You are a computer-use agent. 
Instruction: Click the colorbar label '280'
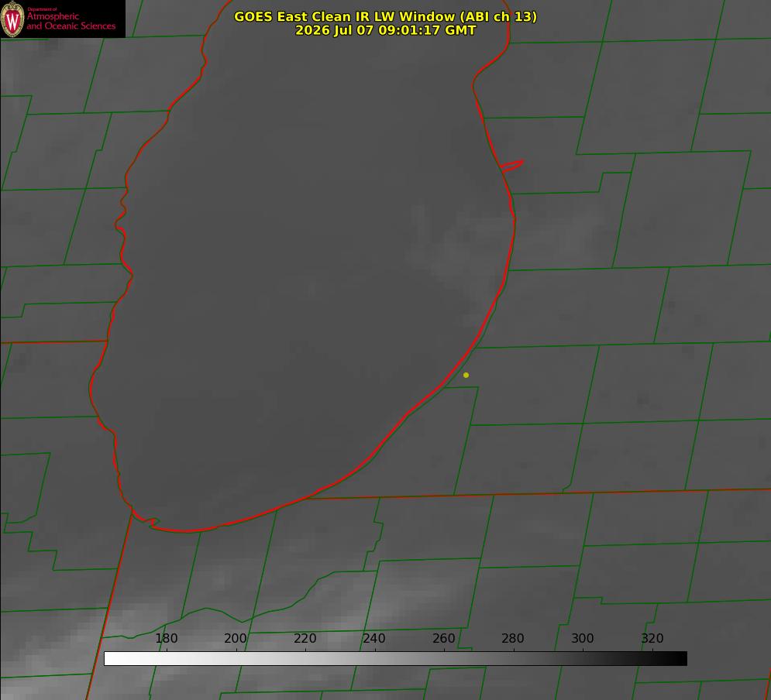point(513,638)
